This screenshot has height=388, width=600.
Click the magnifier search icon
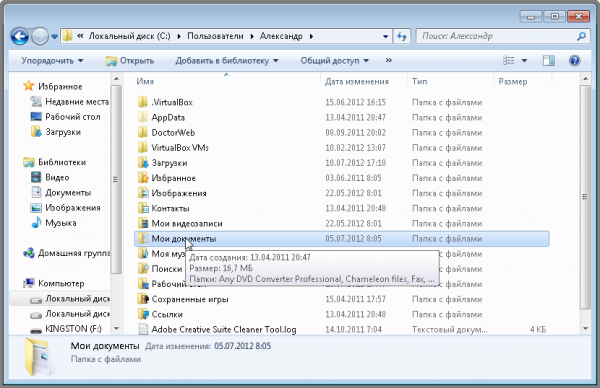(581, 36)
